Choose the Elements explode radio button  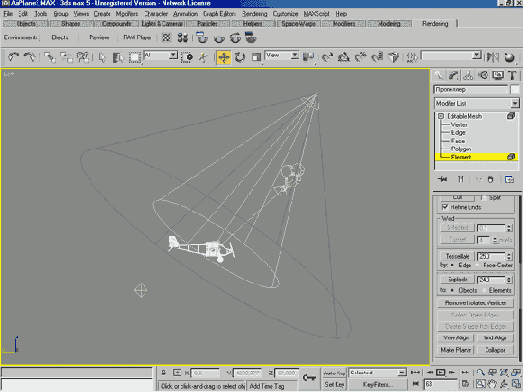pos(484,290)
